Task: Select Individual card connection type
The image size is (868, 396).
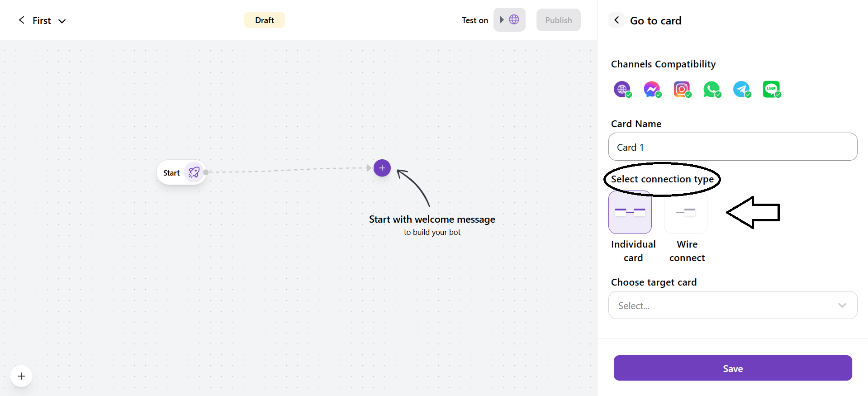Action: [x=630, y=212]
